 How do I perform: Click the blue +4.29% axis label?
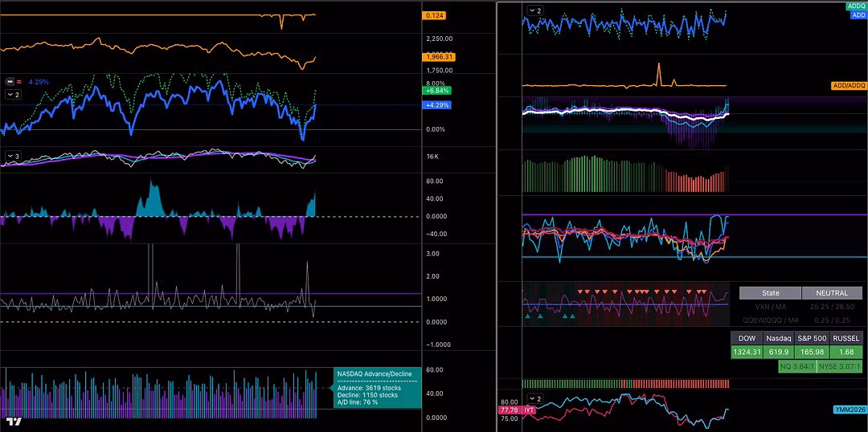[x=440, y=105]
